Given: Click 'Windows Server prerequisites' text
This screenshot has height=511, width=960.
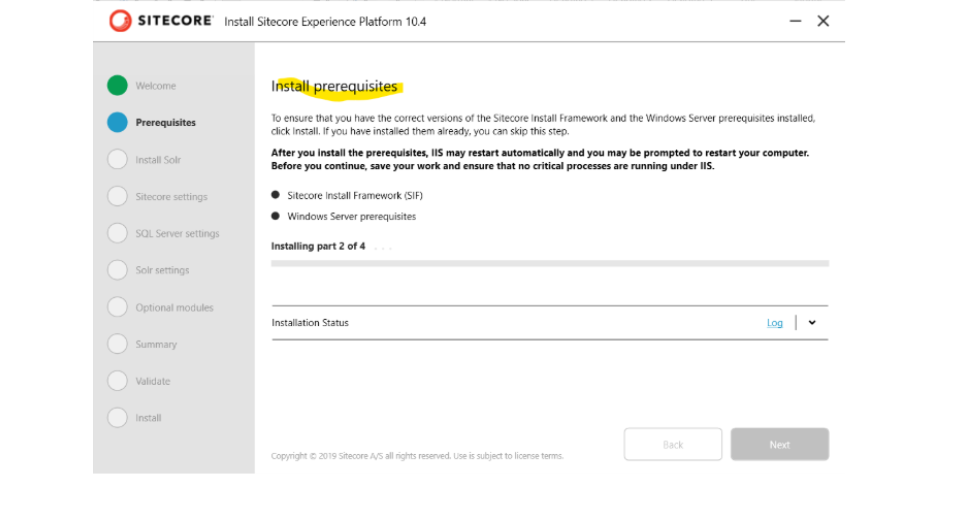Looking at the screenshot, I should pos(351,216).
